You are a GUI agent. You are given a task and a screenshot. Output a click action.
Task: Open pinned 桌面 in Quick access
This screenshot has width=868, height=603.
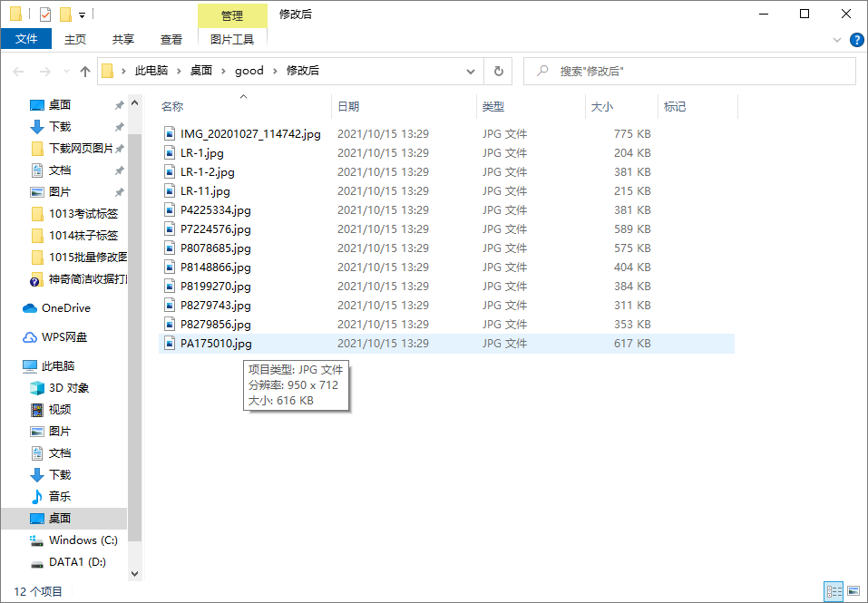(x=59, y=104)
